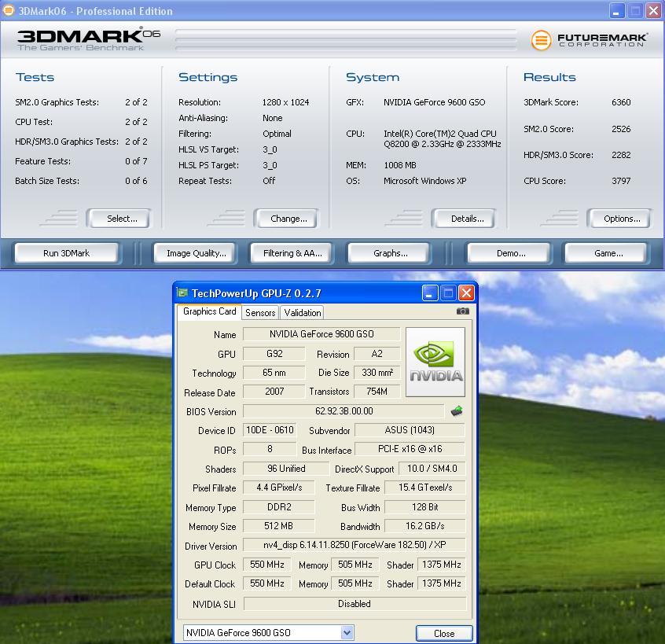Viewport: 665px width, 644px height.
Task: Click the Name field showing GeForce 9600 GSO
Action: coord(321,334)
